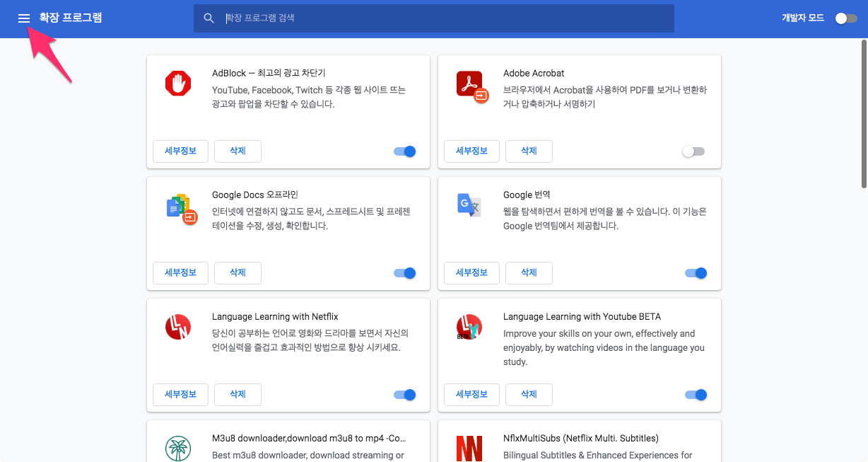
Task: Click the AdBlock stop-hand icon
Action: [178, 83]
